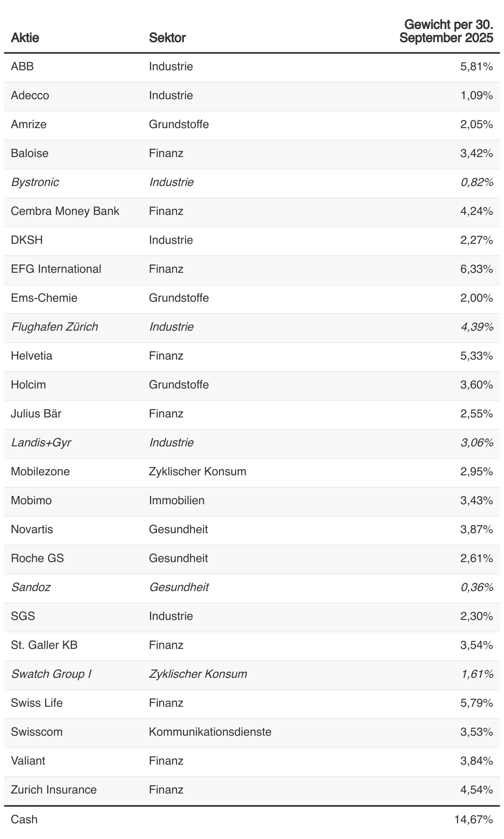Click the 14,67% cash weight value
The image size is (504, 839).
click(x=473, y=819)
